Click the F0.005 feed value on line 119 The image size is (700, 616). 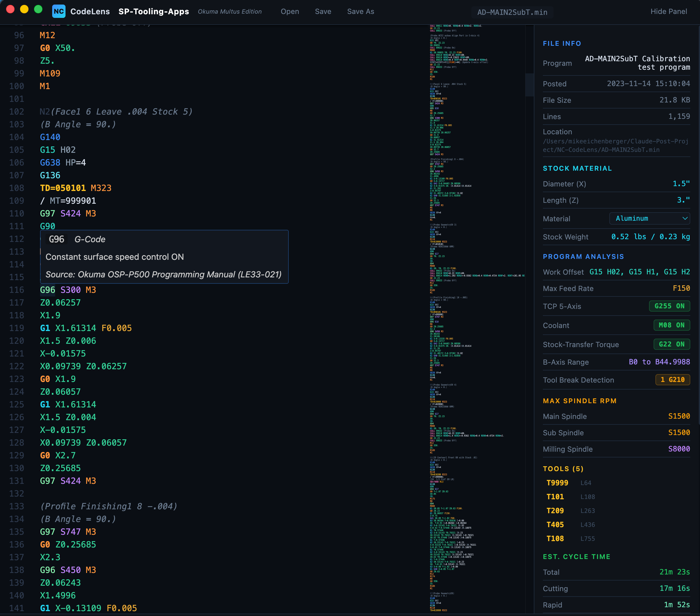point(116,328)
